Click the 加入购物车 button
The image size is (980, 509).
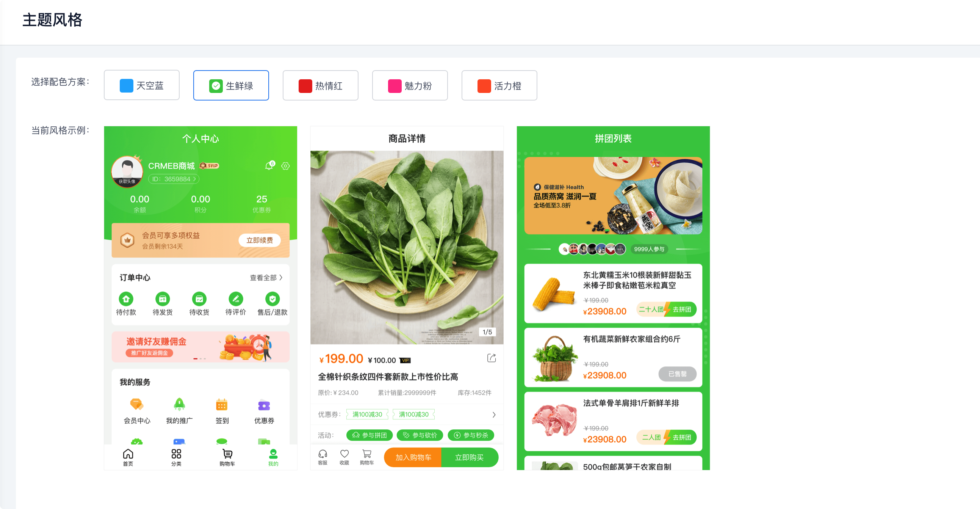click(x=413, y=457)
